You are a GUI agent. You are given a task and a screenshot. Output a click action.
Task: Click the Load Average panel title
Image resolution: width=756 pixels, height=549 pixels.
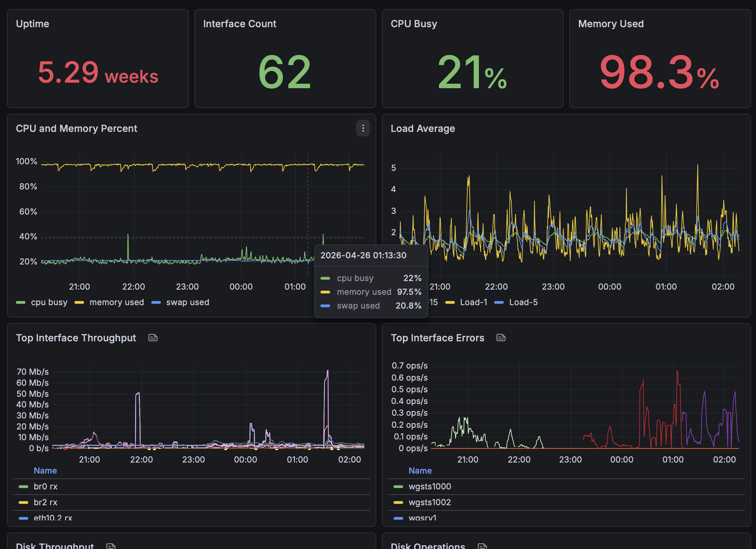click(x=422, y=128)
